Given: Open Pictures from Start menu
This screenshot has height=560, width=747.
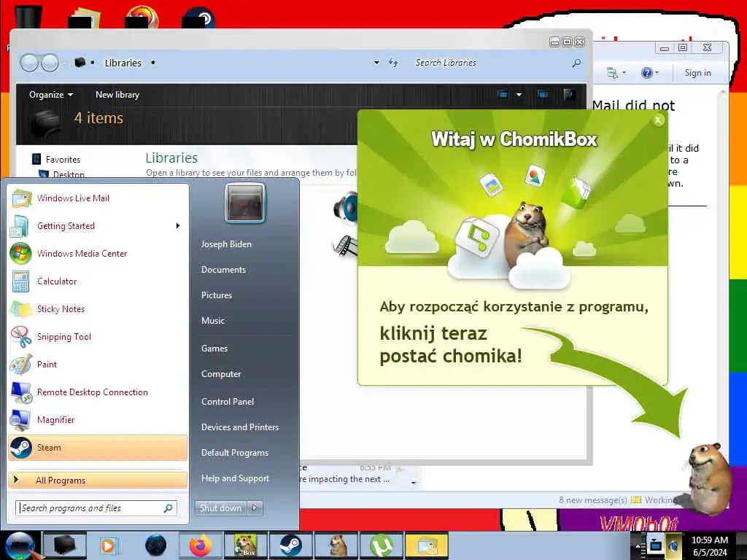Looking at the screenshot, I should [217, 295].
